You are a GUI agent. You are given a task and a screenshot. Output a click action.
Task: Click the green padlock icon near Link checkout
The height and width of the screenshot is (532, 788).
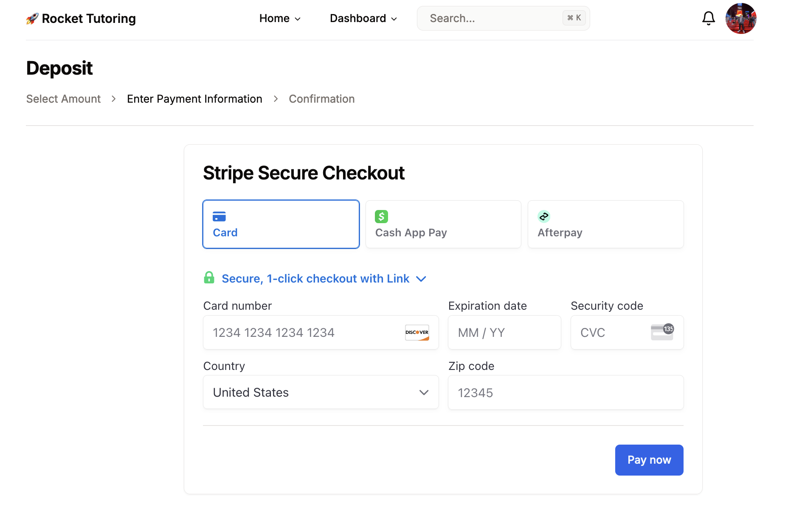point(209,278)
